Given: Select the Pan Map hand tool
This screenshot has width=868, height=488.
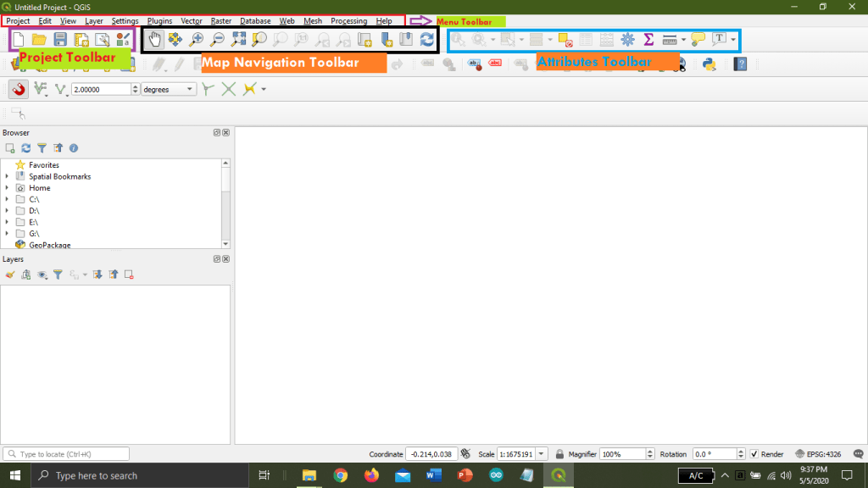Looking at the screenshot, I should (154, 39).
